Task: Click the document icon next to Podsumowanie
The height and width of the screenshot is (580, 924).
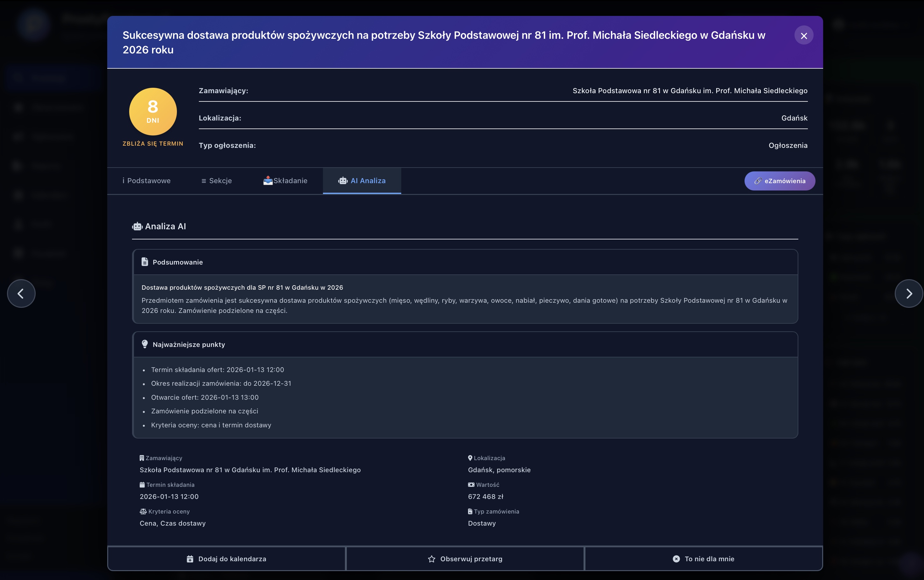Action: pos(145,262)
